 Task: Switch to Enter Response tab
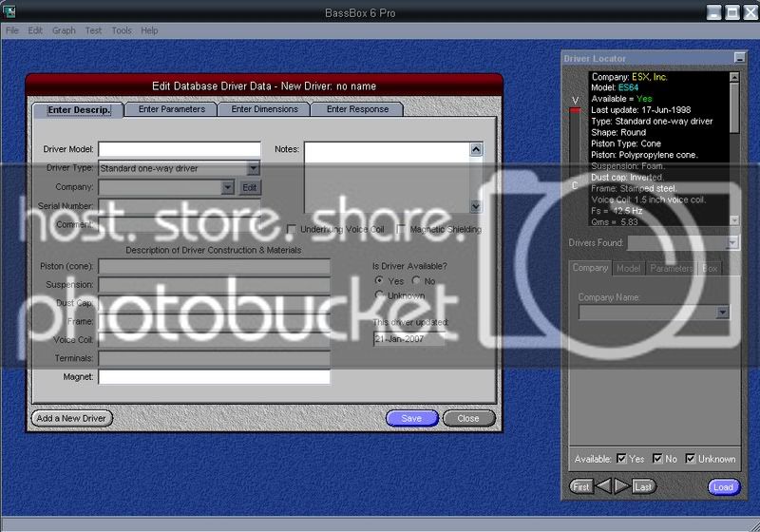[x=358, y=109]
